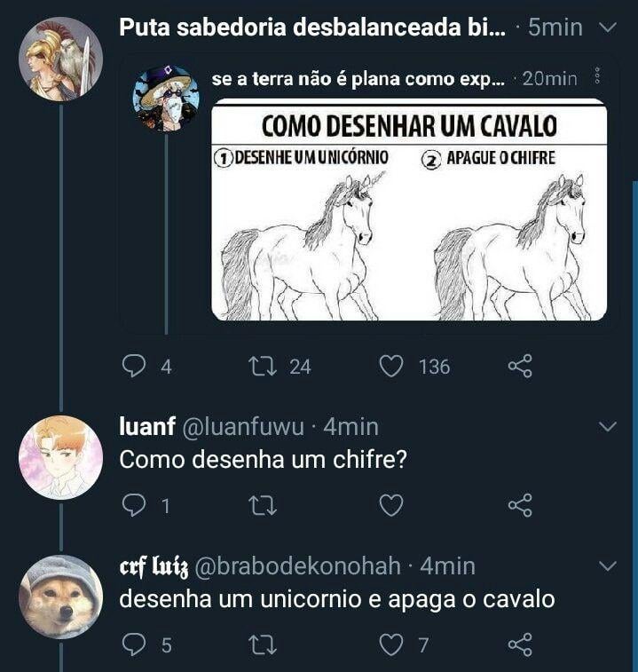View the 'Como desenhar um cavalo' image

click(x=409, y=210)
